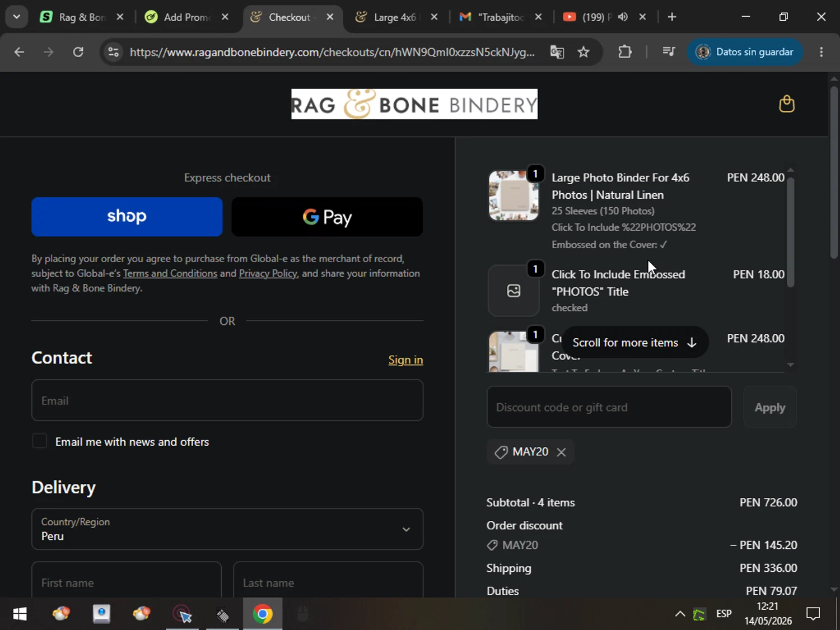840x630 pixels.
Task: Click the Embossed PHOTOS Title placeholder thumbnail
Action: click(514, 291)
